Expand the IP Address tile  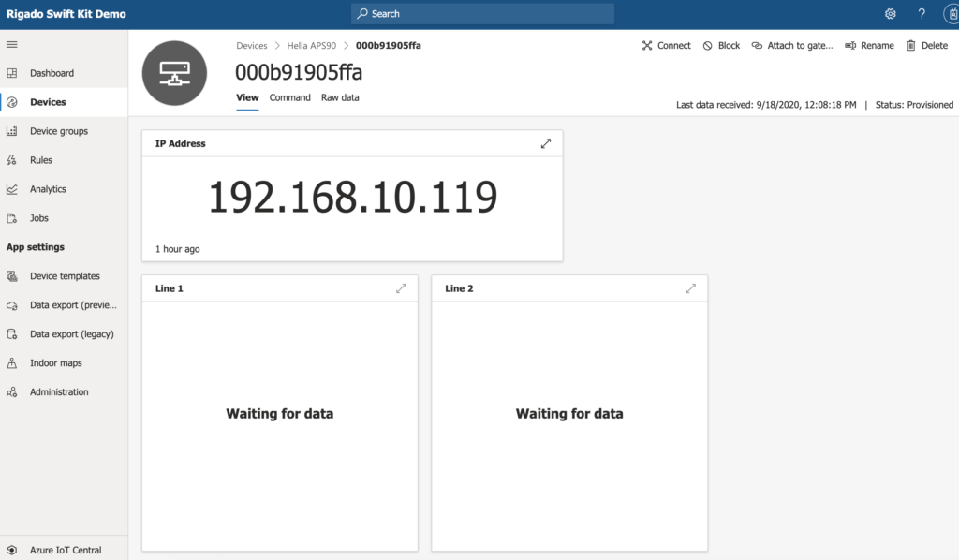coord(546,143)
